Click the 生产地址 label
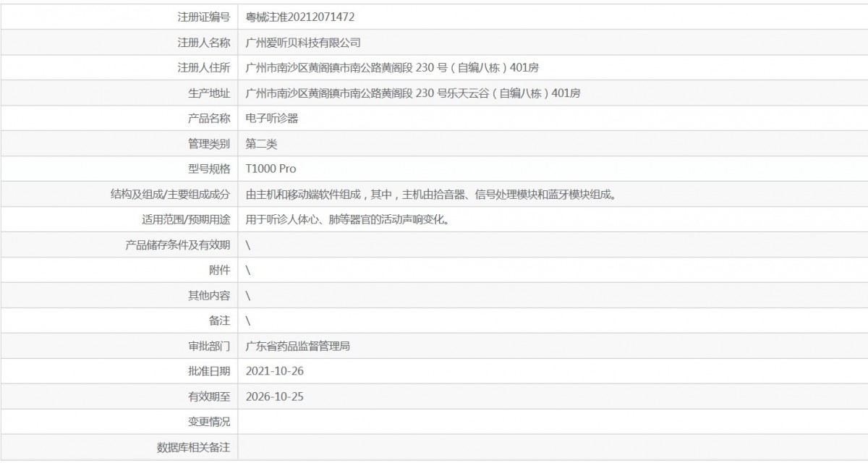This screenshot has width=868, height=463. 209,93
